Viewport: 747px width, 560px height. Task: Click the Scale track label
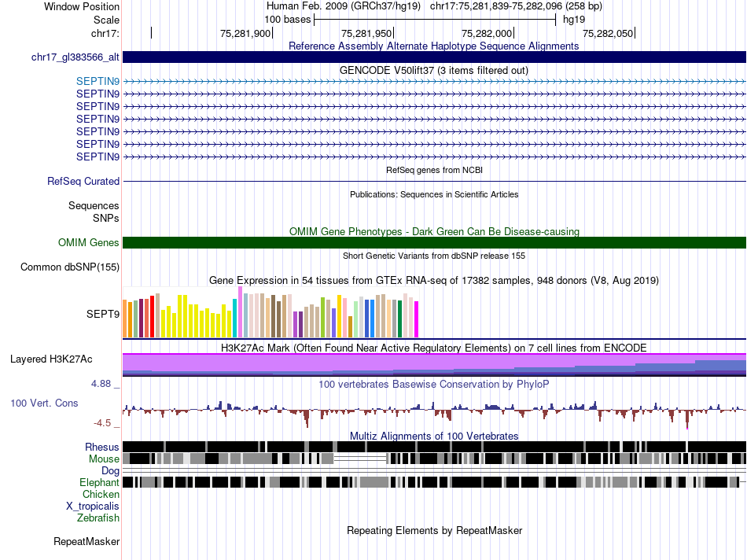pyautogui.click(x=106, y=20)
